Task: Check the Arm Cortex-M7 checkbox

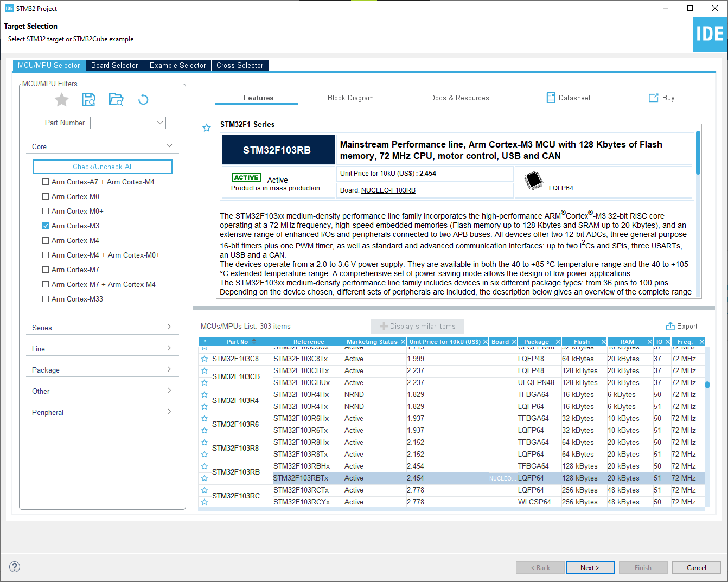Action: point(46,270)
